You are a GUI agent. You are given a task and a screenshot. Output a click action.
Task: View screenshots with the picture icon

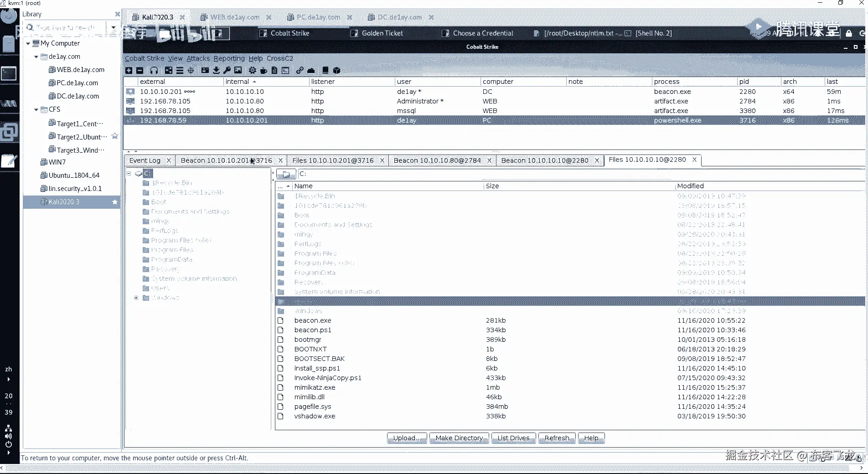click(x=238, y=70)
